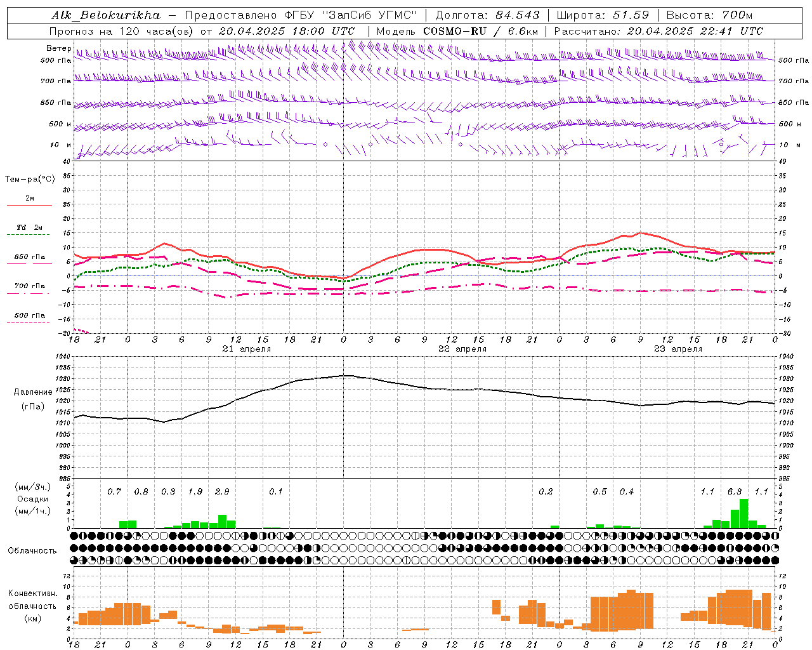Click the date label 23 апреля

click(x=678, y=349)
